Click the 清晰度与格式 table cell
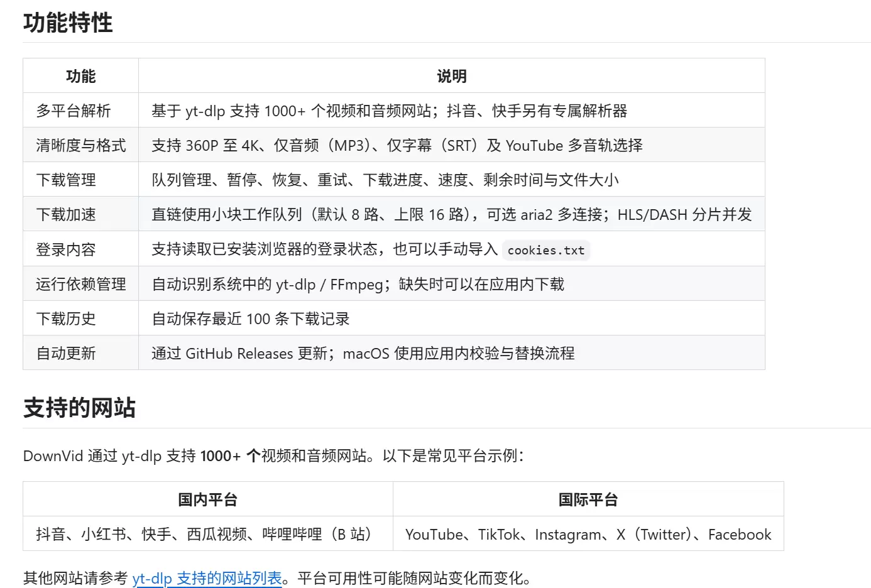 81,145
